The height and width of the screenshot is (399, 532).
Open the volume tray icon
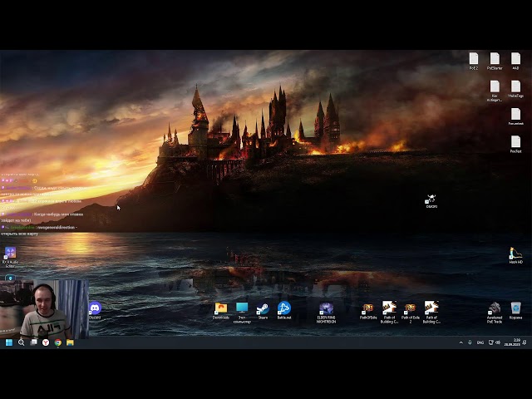[498, 342]
